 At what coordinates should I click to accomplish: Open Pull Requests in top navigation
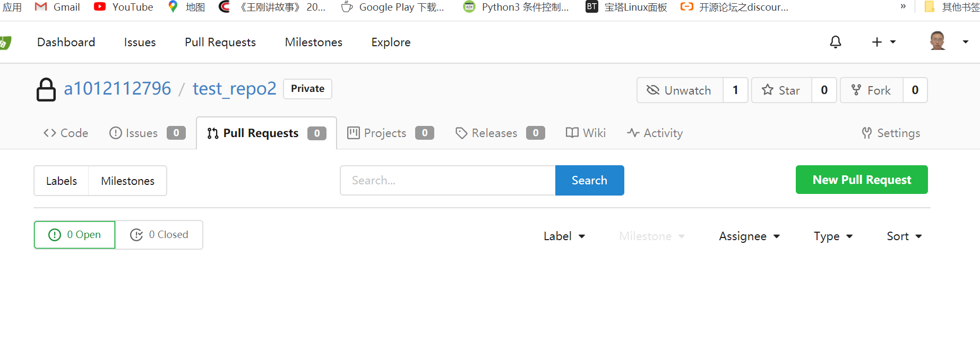click(220, 42)
